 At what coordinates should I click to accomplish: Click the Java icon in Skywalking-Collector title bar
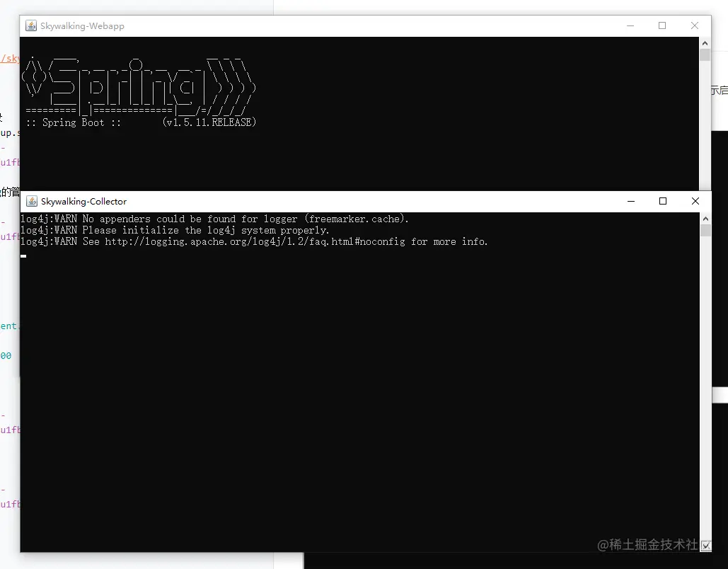click(x=32, y=202)
